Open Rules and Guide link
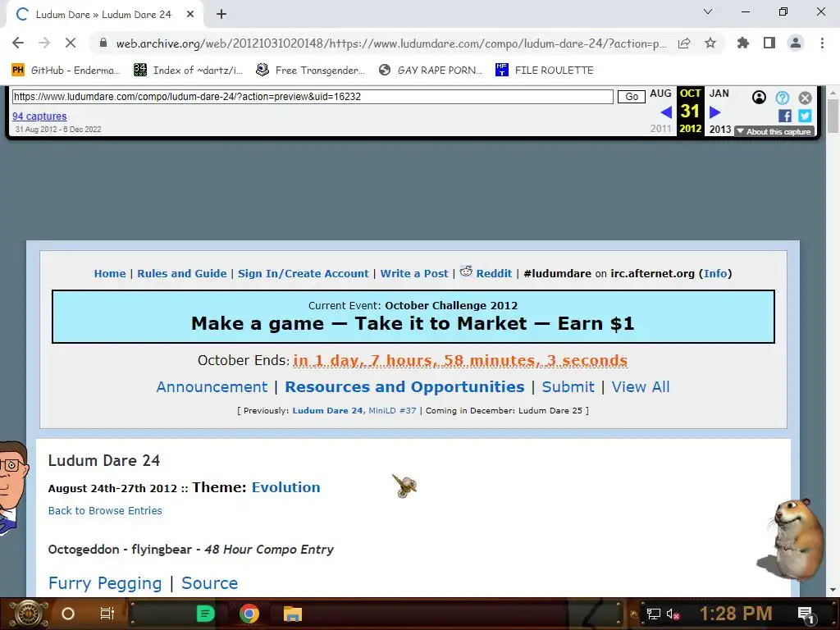Screen dimensions: 840x630 tap(181, 274)
